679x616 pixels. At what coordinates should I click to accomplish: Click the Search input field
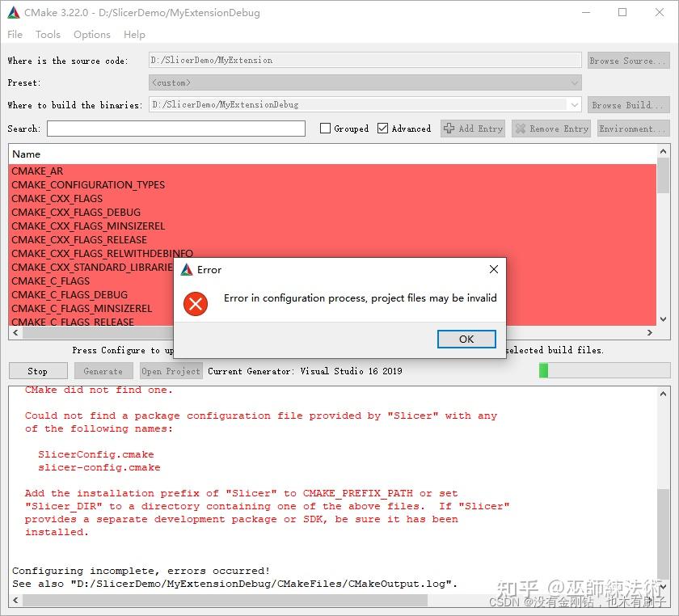[x=176, y=129]
